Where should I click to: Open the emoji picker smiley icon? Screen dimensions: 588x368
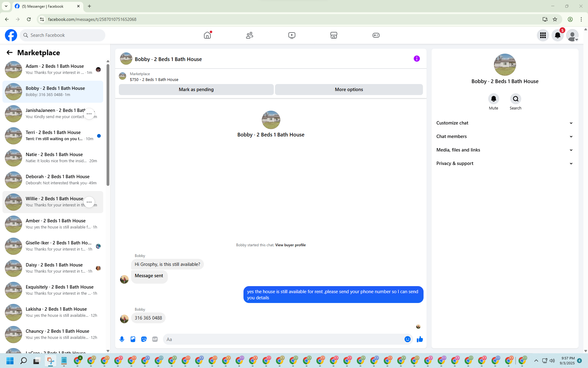tap(408, 339)
